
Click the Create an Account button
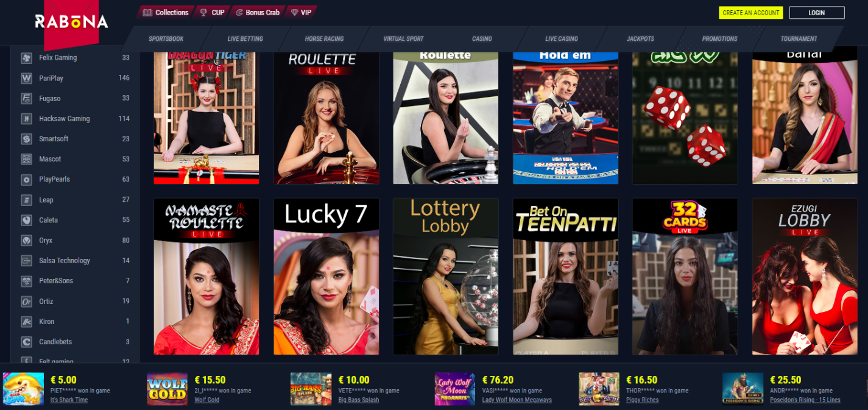point(751,13)
